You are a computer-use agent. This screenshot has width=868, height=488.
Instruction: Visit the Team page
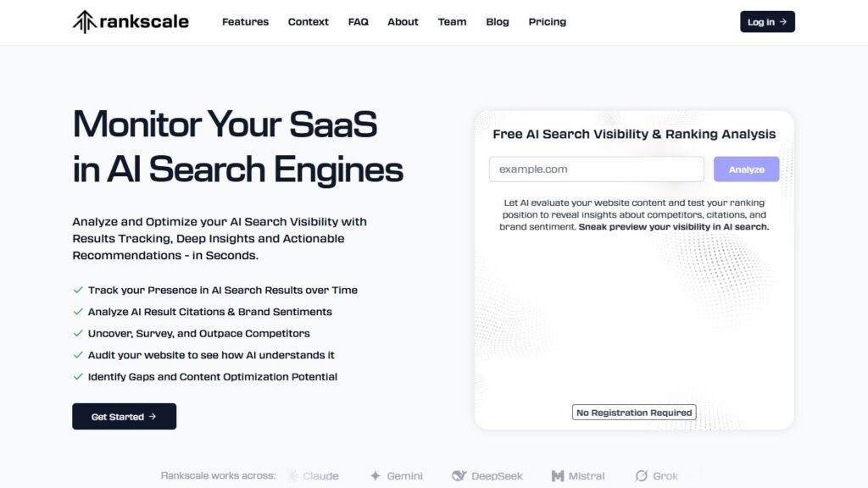pos(452,22)
